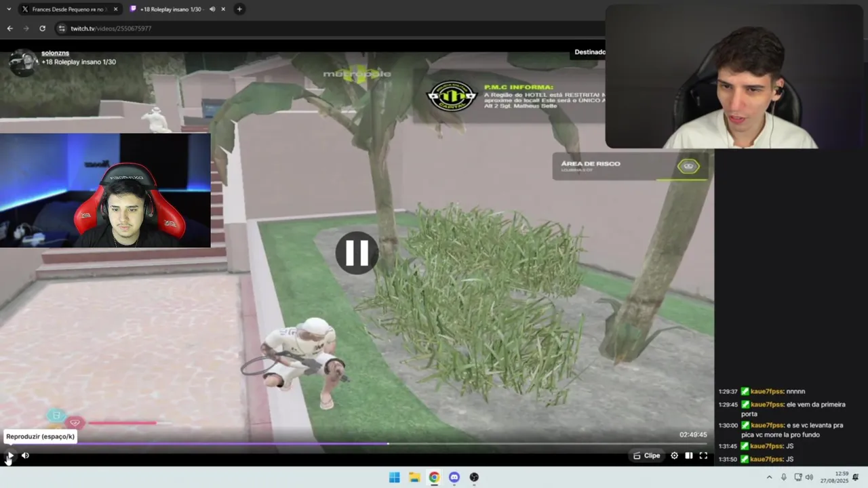
Task: Open a new browser tab
Action: (239, 9)
